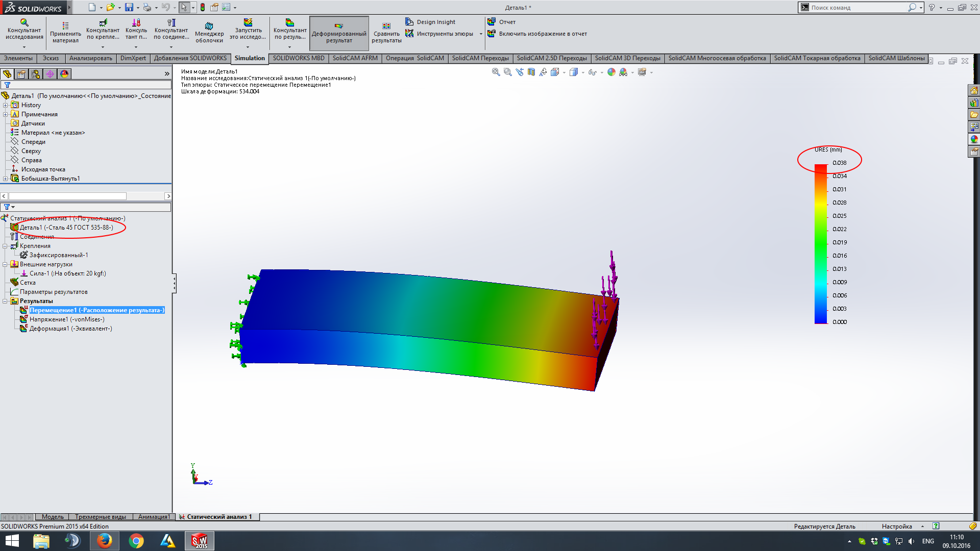Click the Design Insight icon
Viewport: 980px width, 551px height.
click(409, 22)
